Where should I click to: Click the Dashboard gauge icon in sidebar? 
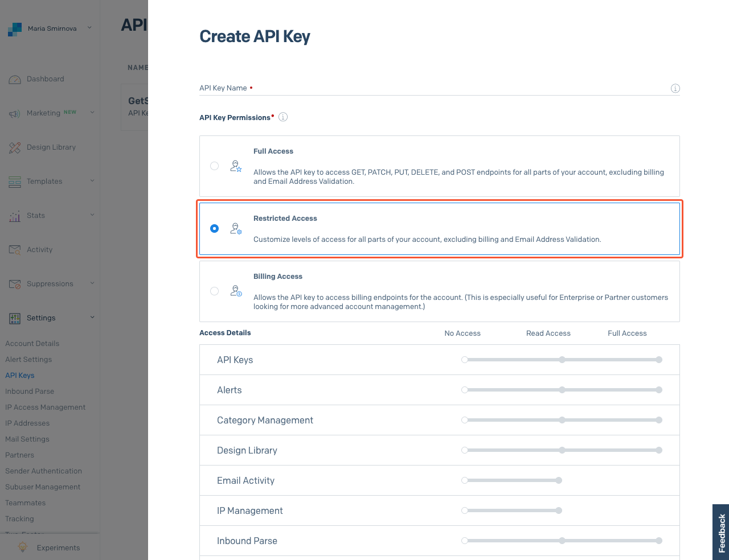click(15, 79)
